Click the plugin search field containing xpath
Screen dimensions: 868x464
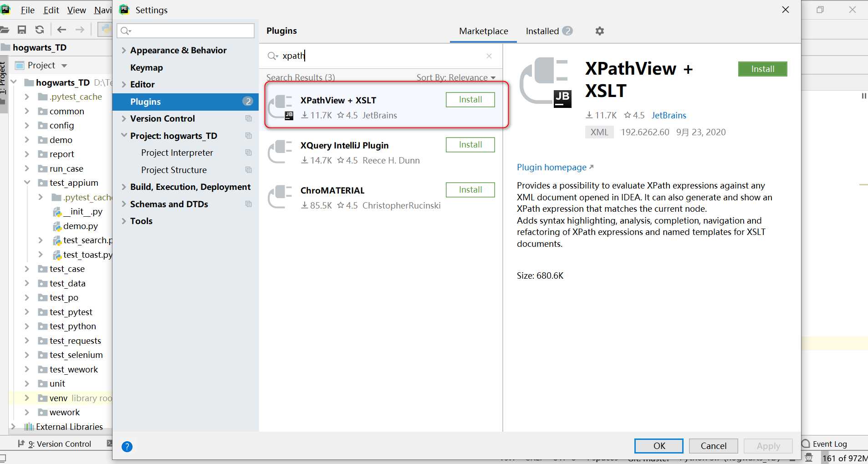click(x=381, y=56)
